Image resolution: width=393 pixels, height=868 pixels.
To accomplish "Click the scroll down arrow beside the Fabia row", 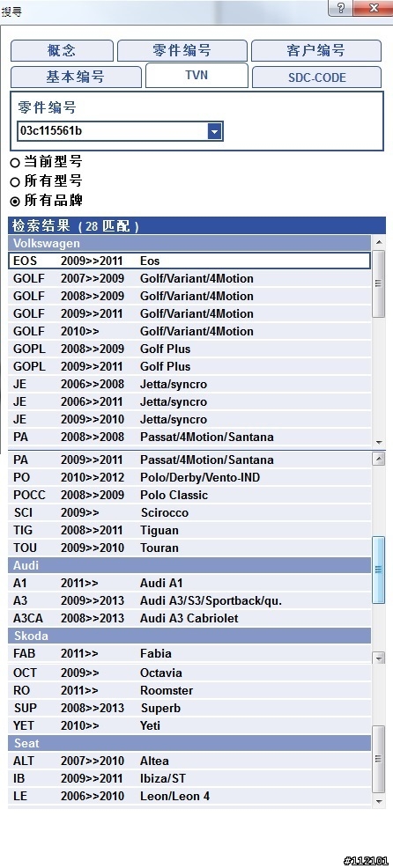I will point(379,658).
